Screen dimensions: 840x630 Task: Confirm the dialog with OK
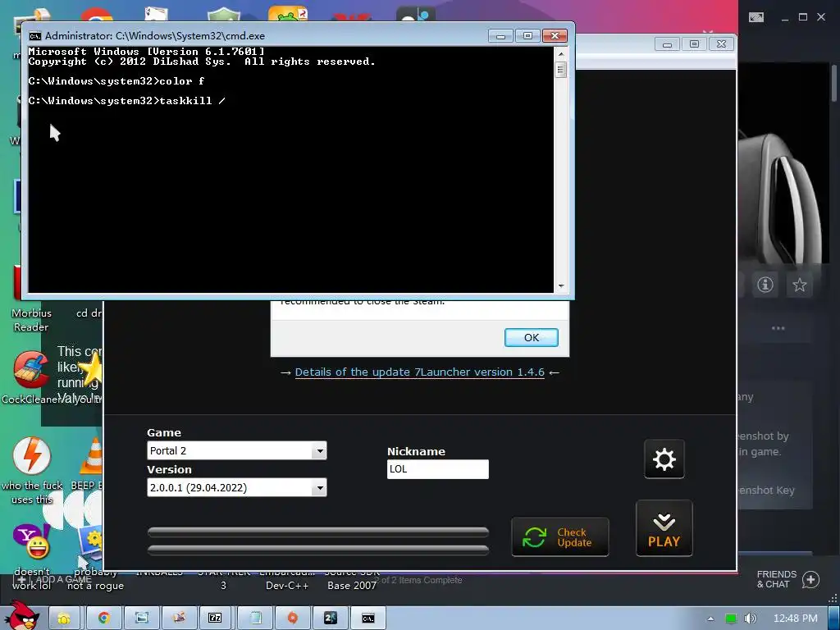(x=532, y=337)
